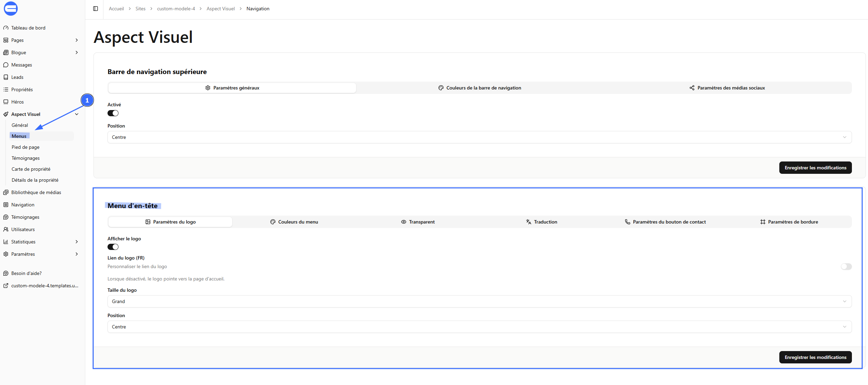Viewport: 868px width, 385px height.
Task: Click the Tableau de bord gauge icon
Action: click(6, 28)
